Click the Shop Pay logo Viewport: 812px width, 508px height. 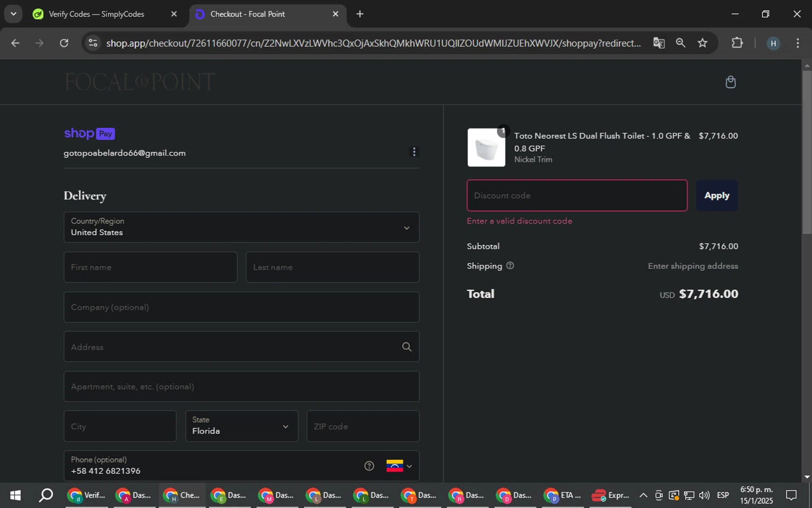coord(89,133)
